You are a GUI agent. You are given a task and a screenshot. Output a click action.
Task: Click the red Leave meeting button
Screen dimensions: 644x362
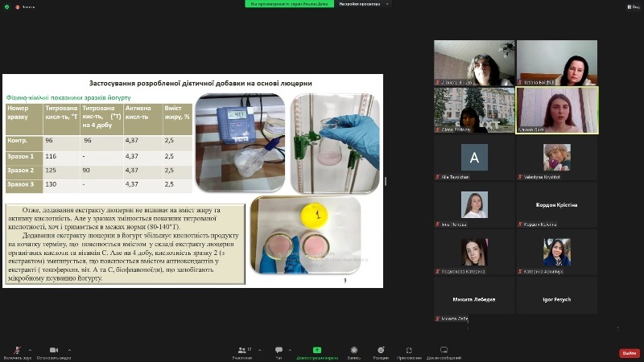pyautogui.click(x=630, y=353)
